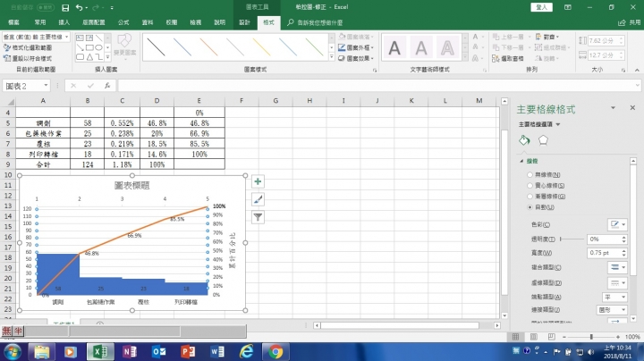Select the 自動 (Automatic) radio button

530,207
